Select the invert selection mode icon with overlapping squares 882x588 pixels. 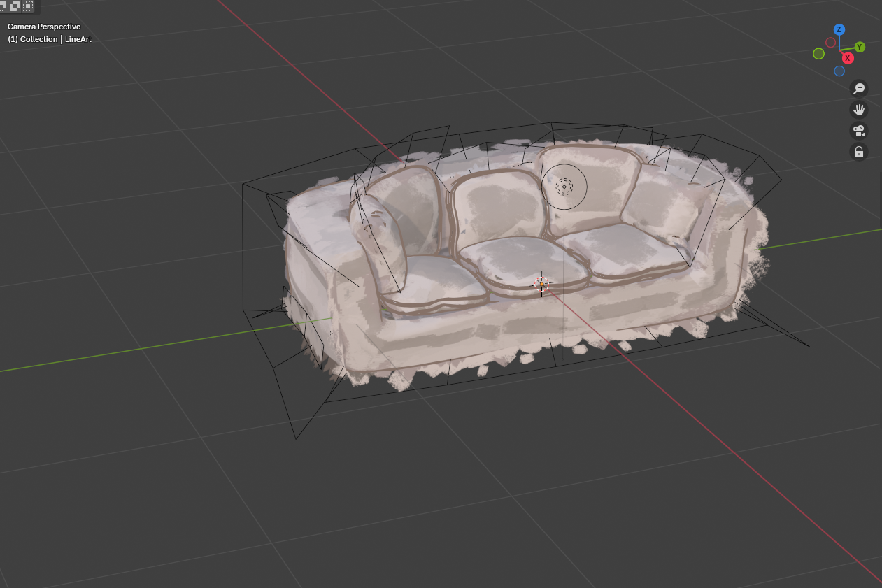tap(14, 6)
